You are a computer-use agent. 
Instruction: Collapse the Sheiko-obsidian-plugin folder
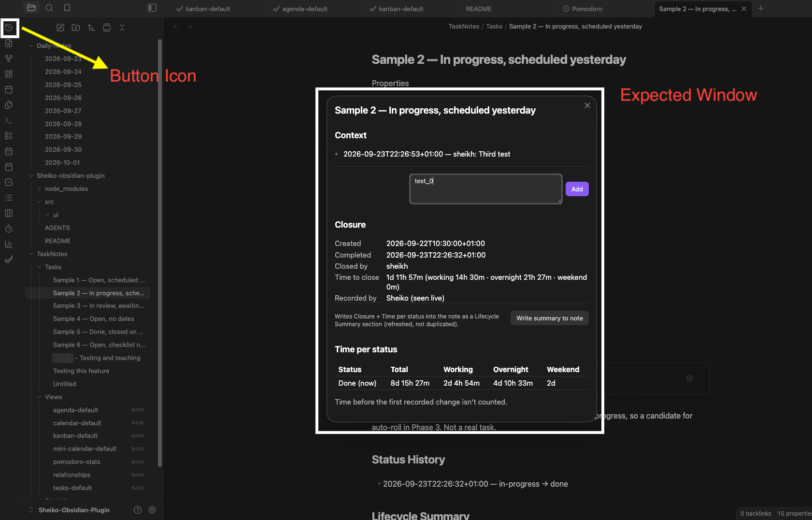tap(31, 175)
